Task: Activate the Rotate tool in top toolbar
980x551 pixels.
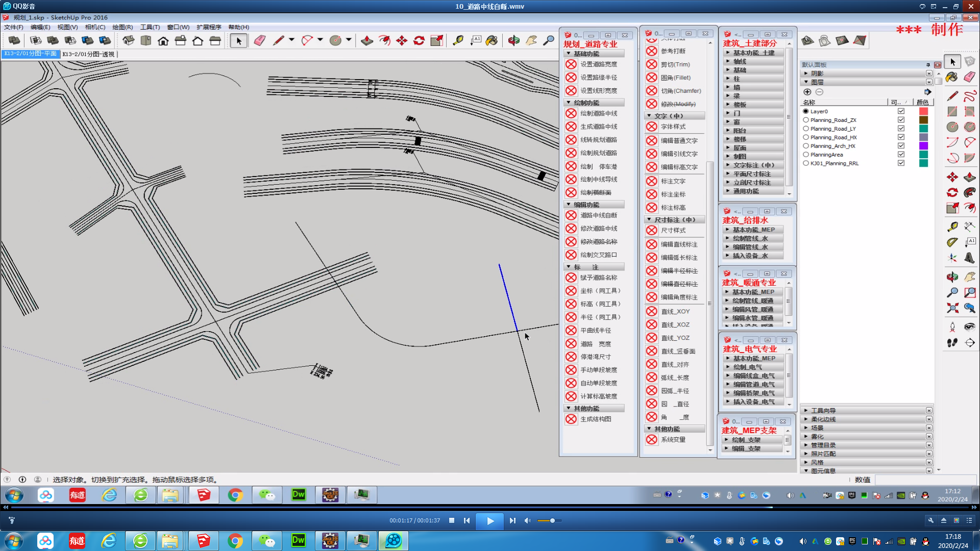Action: click(419, 41)
